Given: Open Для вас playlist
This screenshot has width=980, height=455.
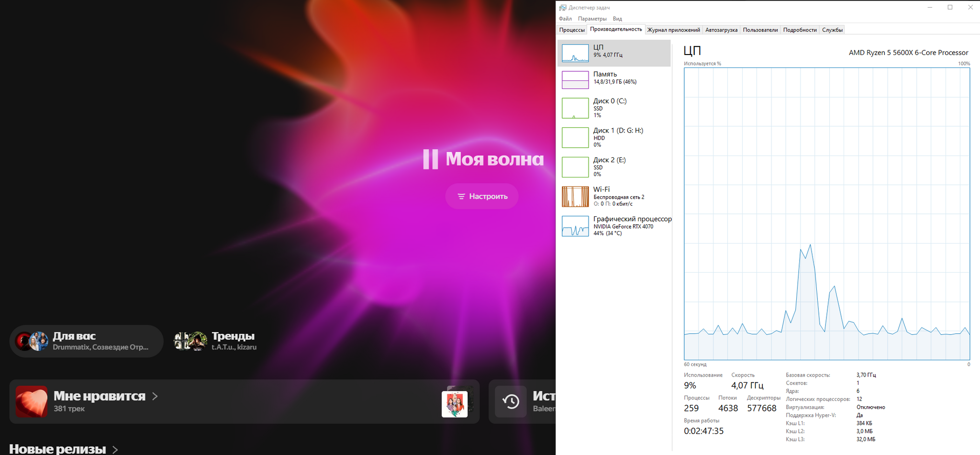Looking at the screenshot, I should 86,341.
